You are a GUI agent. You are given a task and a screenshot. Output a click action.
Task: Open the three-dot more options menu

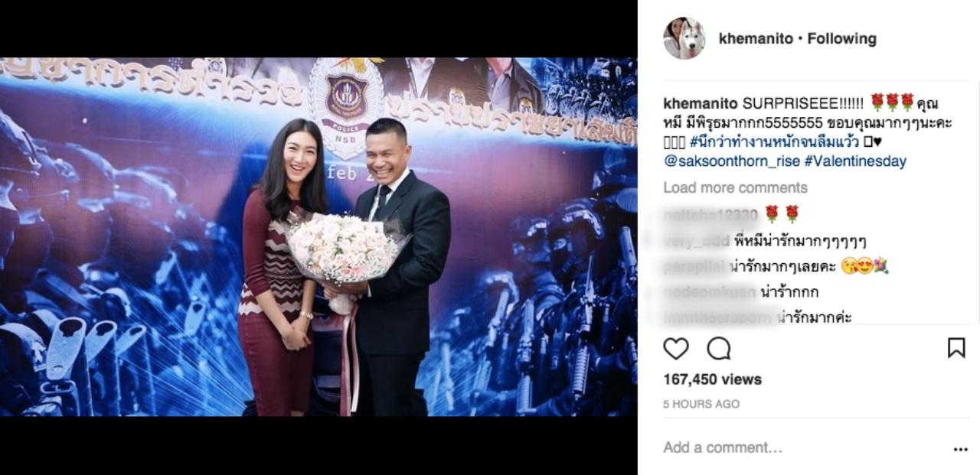pyautogui.click(x=960, y=449)
